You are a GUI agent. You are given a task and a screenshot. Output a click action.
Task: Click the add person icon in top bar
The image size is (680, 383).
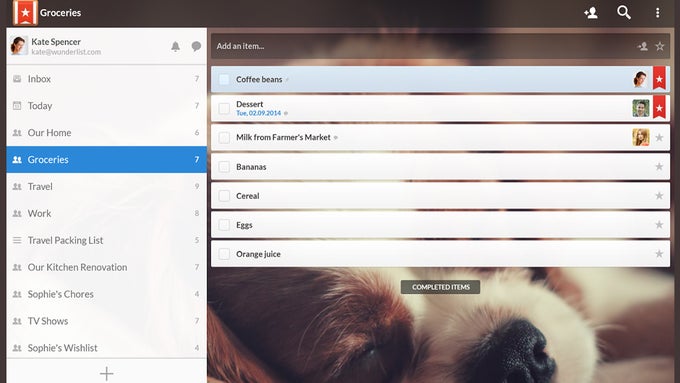click(591, 13)
